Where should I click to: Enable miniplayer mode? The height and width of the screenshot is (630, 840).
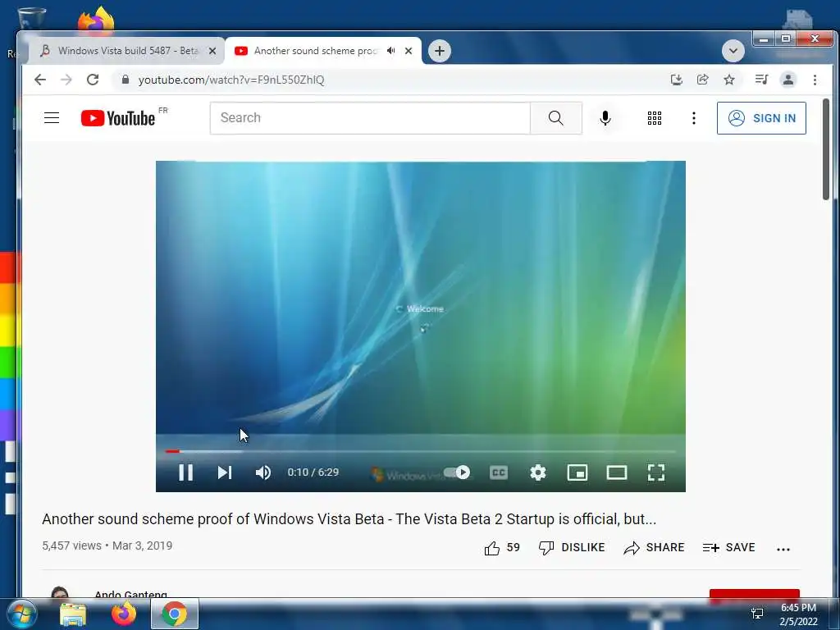click(x=577, y=472)
